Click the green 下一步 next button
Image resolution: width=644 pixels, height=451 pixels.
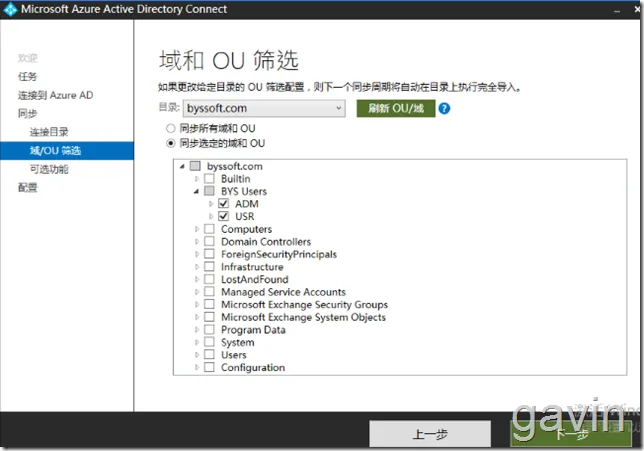tap(571, 434)
